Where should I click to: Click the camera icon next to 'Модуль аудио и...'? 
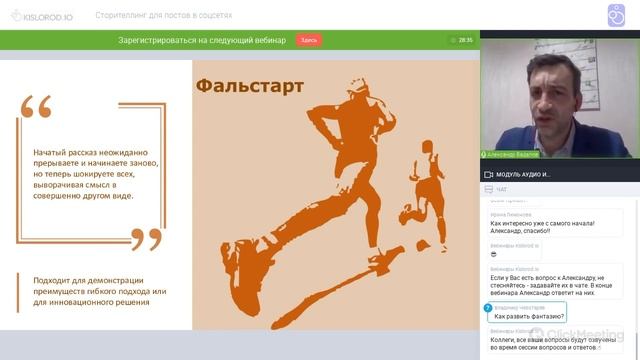click(x=488, y=174)
